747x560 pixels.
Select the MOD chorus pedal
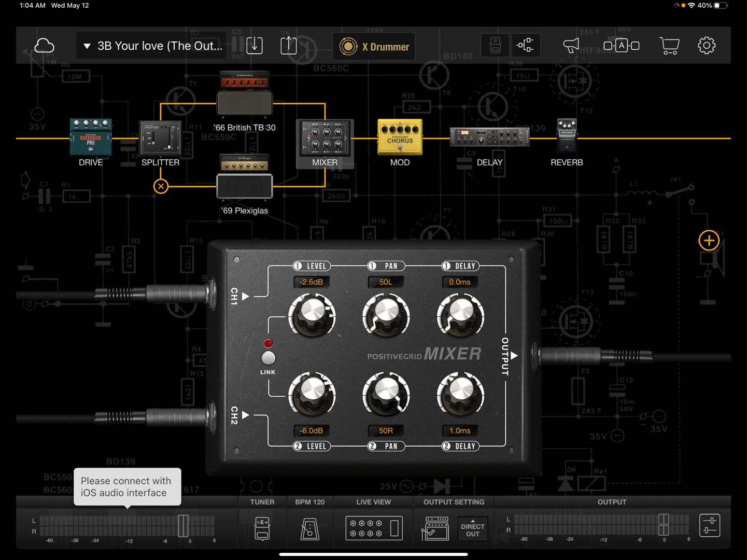(400, 137)
